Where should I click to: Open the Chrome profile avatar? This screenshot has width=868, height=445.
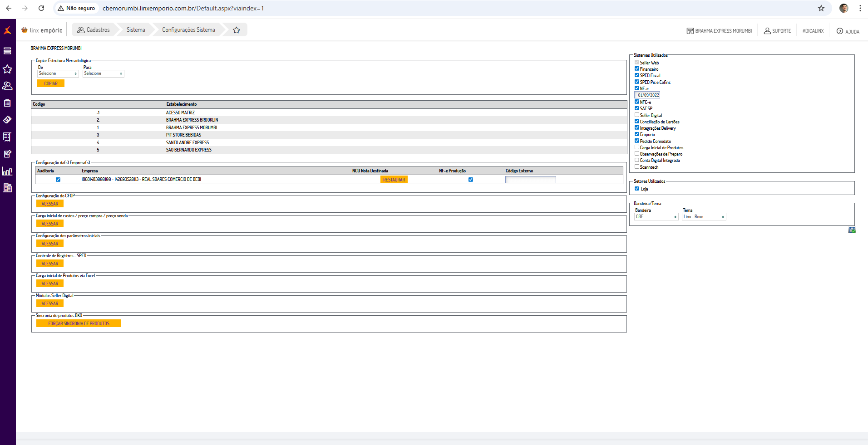[x=844, y=8]
